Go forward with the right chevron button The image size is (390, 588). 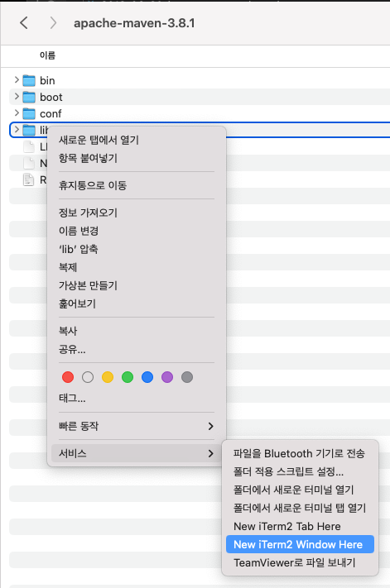pyautogui.click(x=53, y=23)
